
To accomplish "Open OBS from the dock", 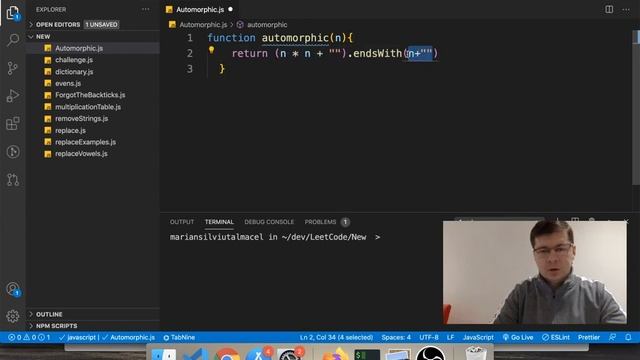I will 430,353.
